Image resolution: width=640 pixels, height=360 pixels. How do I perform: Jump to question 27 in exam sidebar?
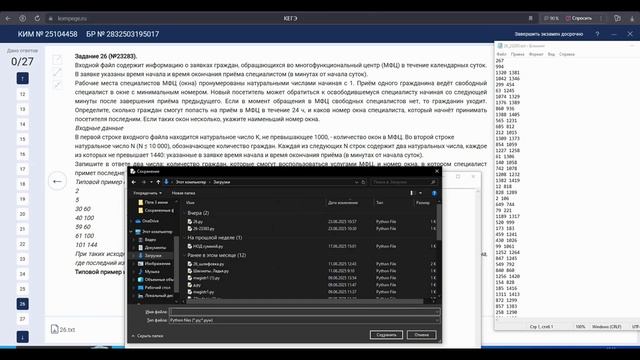22,319
